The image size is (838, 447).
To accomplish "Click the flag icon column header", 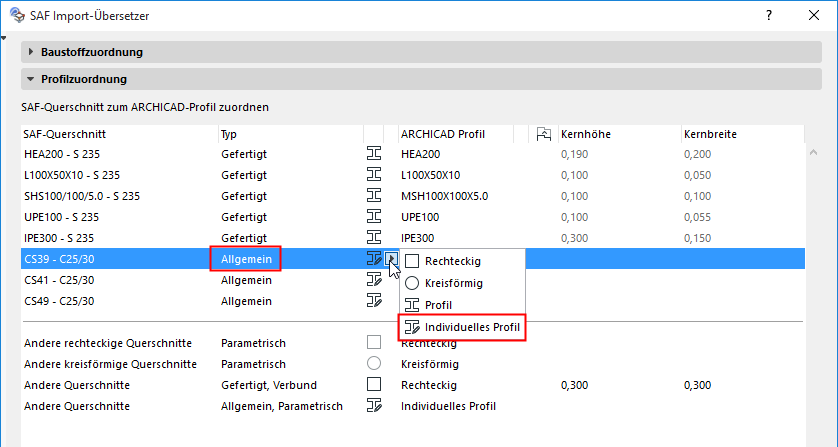I will 544,134.
